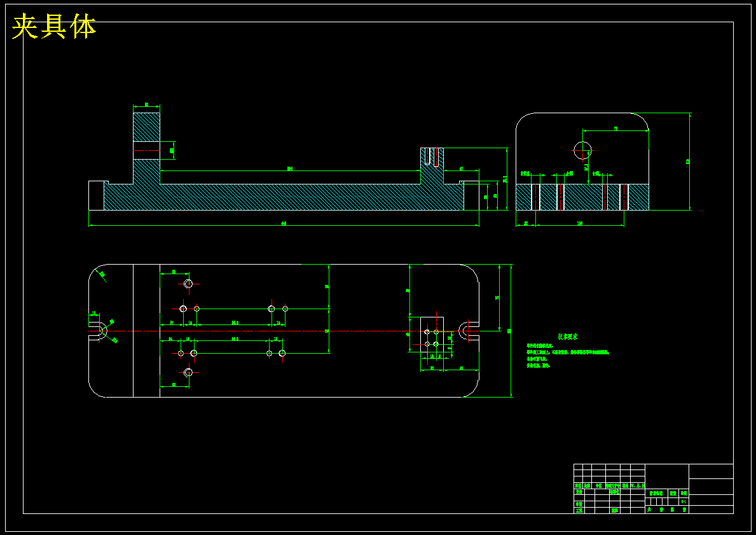Image resolution: width=756 pixels, height=535 pixels.
Task: Click the yellow title 夹具体
Action: [x=54, y=27]
